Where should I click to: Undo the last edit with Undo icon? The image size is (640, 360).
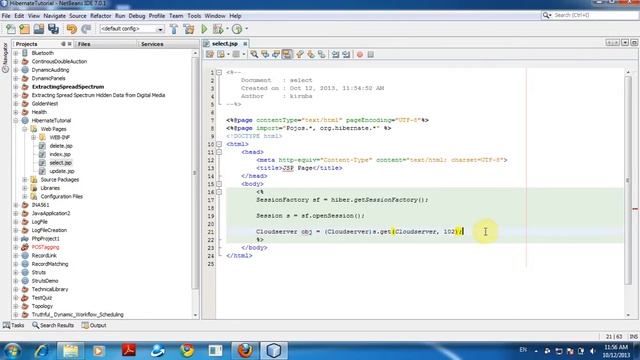pos(72,29)
